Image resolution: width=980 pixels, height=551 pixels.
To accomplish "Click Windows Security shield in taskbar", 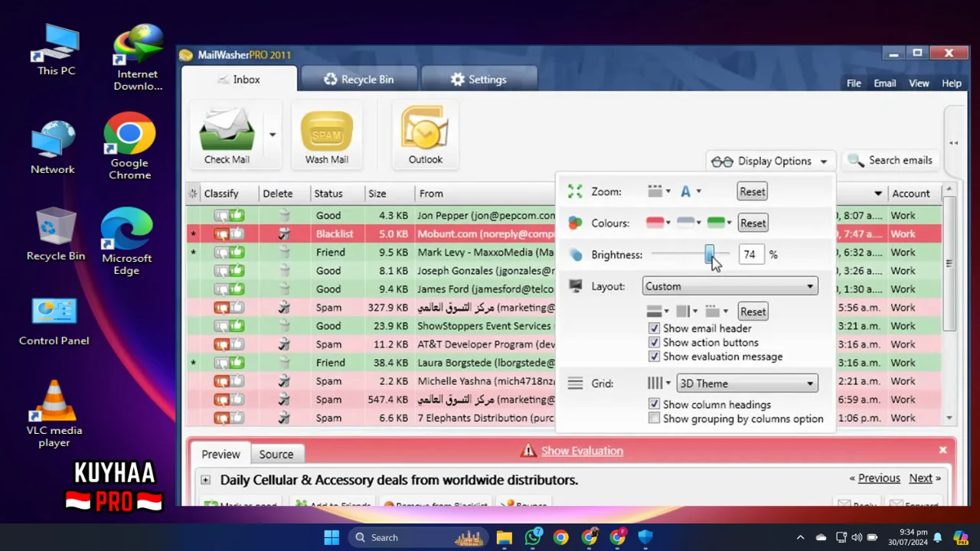I will (645, 537).
